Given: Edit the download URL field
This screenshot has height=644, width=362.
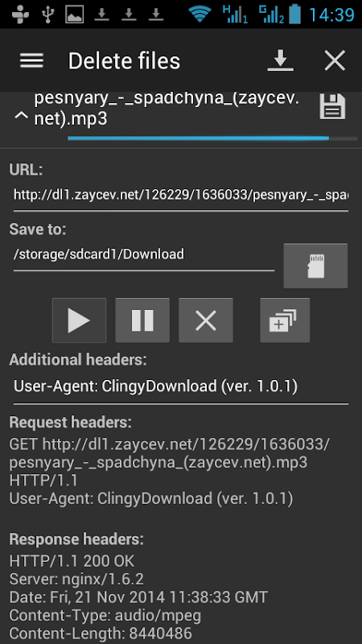Looking at the screenshot, I should [x=181, y=195].
